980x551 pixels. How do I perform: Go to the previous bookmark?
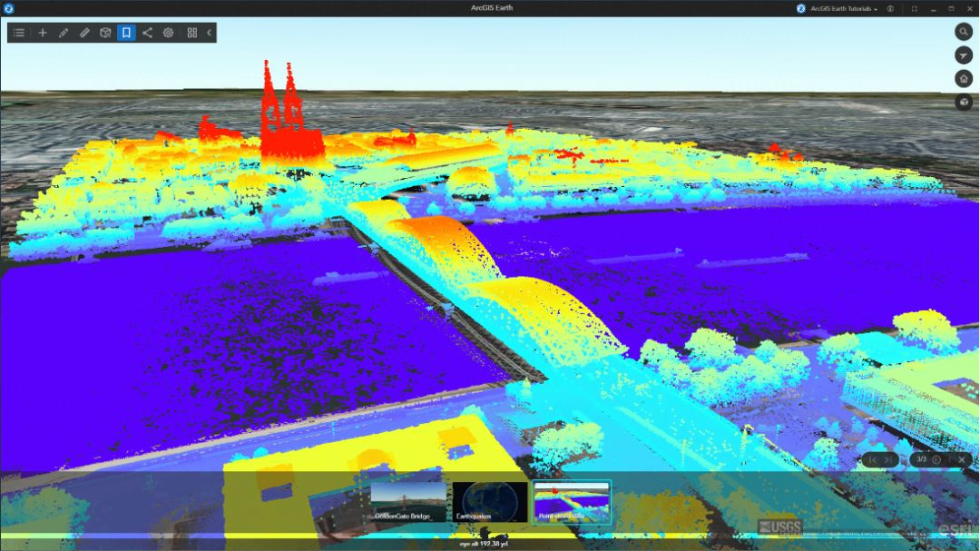873,460
